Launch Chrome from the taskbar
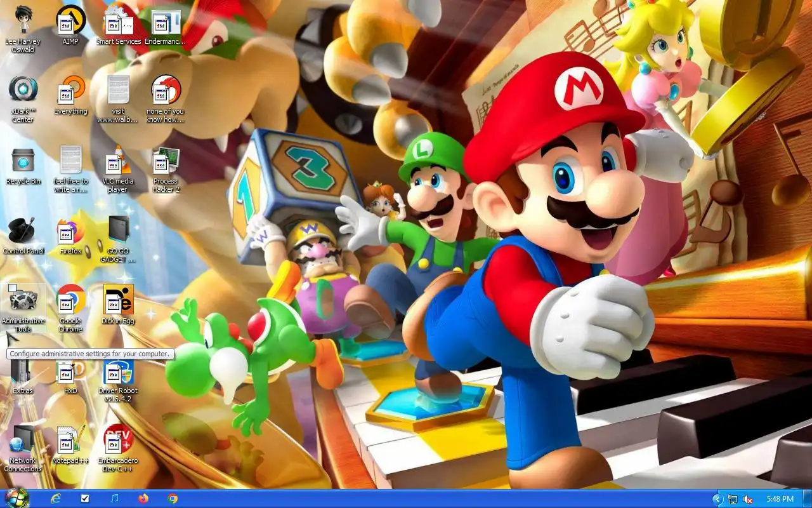The image size is (812, 508). click(x=173, y=498)
